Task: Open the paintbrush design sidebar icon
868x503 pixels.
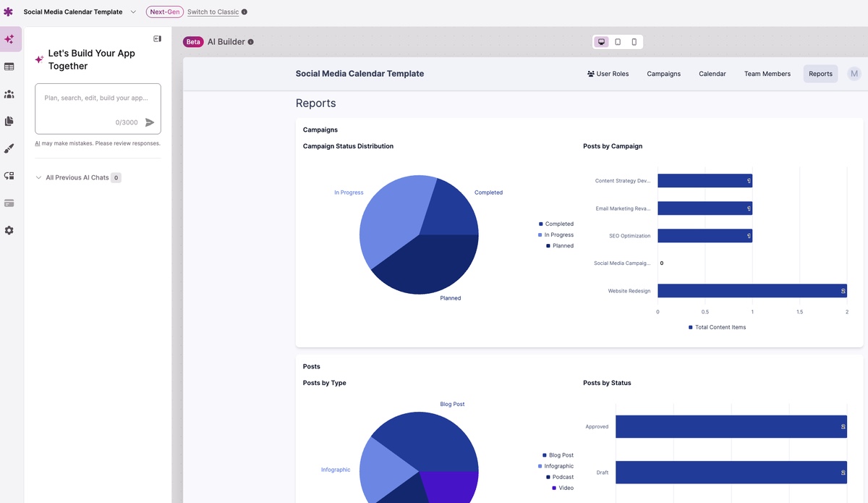Action: 9,148
